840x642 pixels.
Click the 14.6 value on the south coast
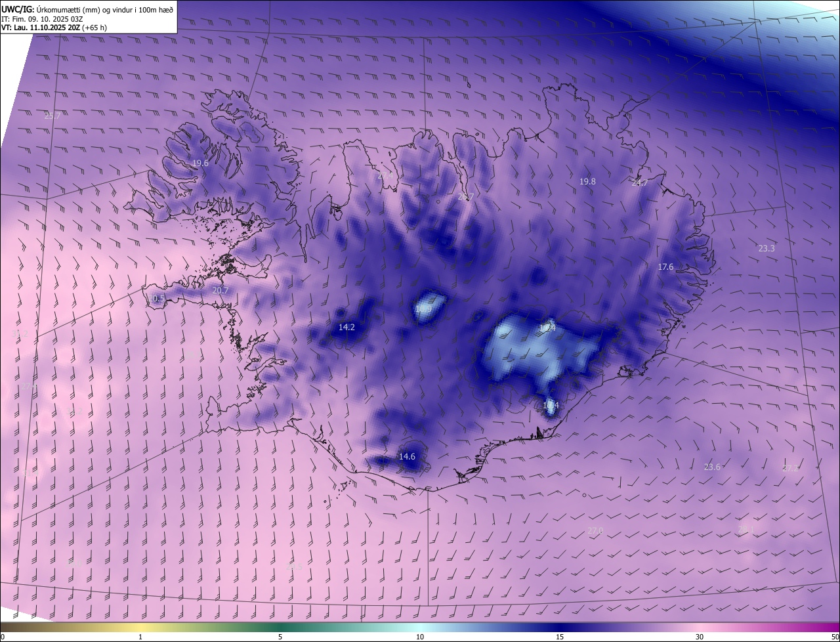(407, 456)
